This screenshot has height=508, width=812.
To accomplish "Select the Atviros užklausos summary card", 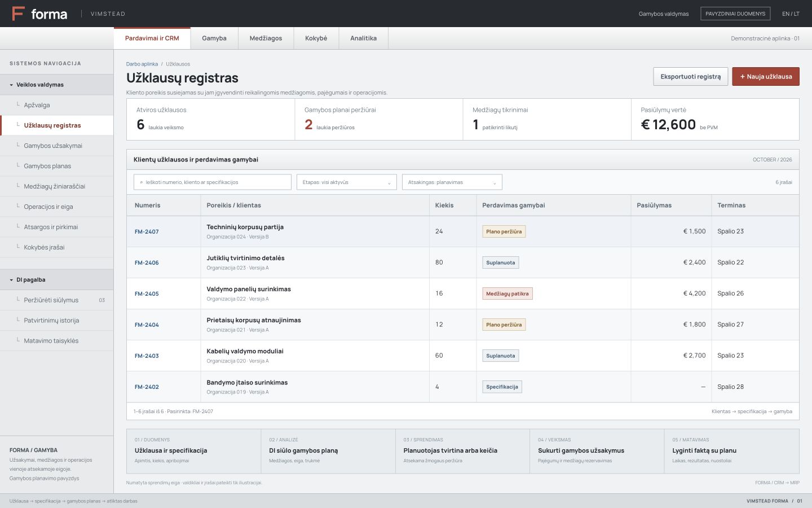I will [x=211, y=120].
